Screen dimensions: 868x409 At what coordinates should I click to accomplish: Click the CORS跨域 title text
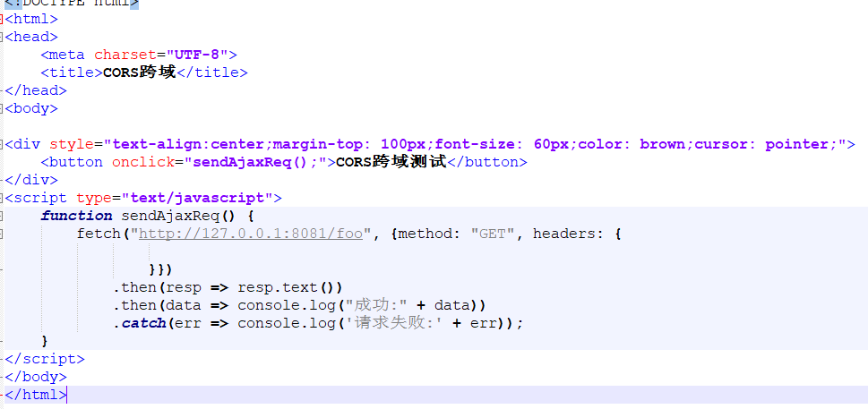coord(140,72)
